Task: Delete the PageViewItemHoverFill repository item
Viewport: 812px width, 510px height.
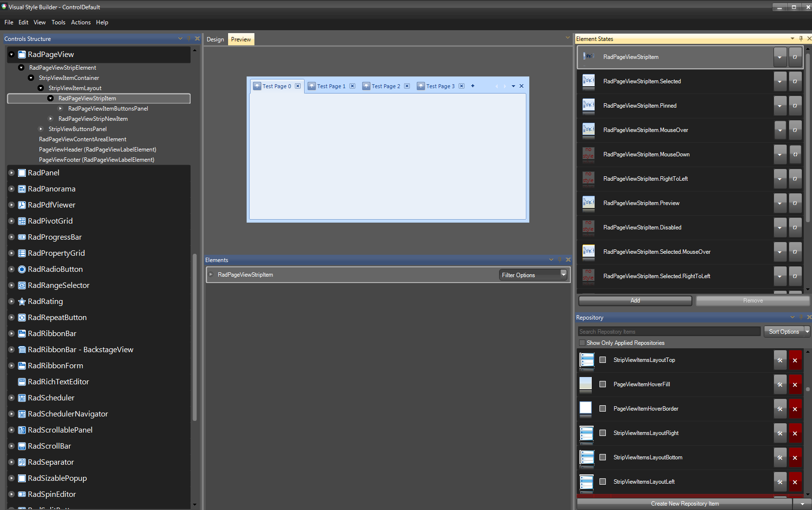Action: coord(795,385)
